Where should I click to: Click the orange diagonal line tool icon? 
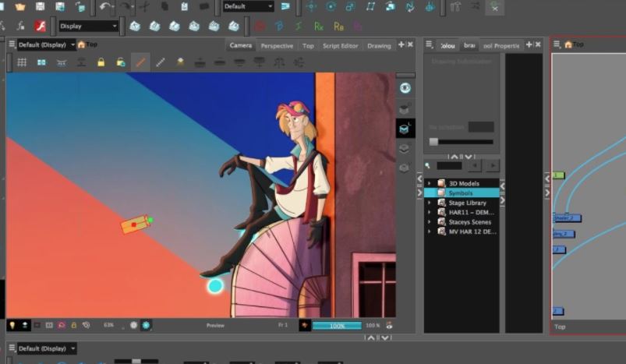(140, 62)
